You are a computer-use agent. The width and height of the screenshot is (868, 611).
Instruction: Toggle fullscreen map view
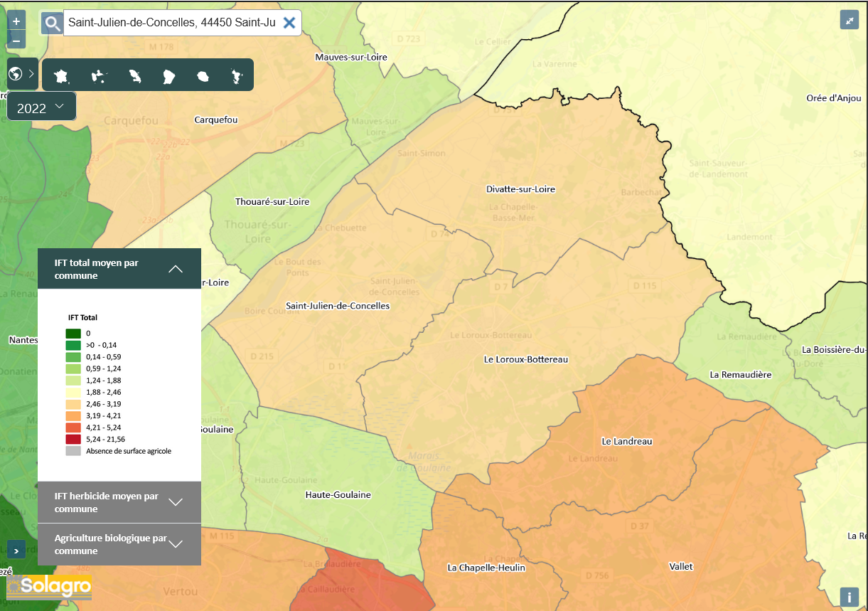pos(850,20)
